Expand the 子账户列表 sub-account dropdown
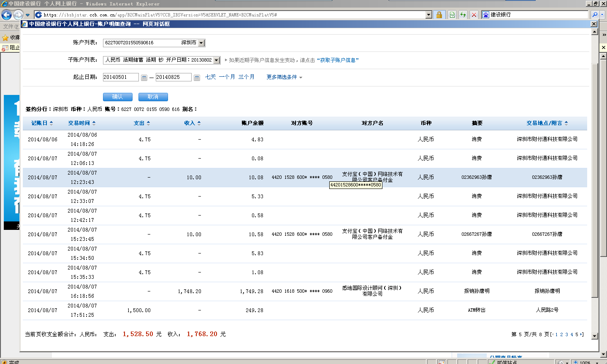Image resolution: width=607 pixels, height=364 pixels. (217, 60)
